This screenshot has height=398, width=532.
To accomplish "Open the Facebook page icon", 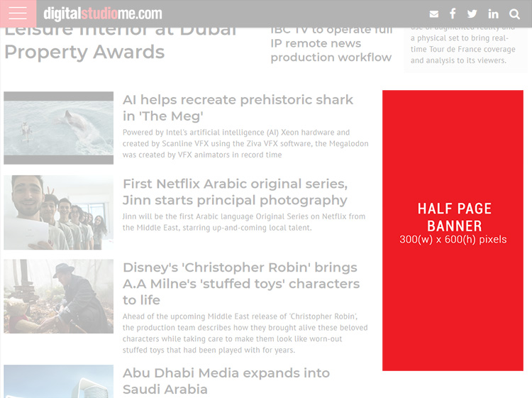I will (453, 14).
